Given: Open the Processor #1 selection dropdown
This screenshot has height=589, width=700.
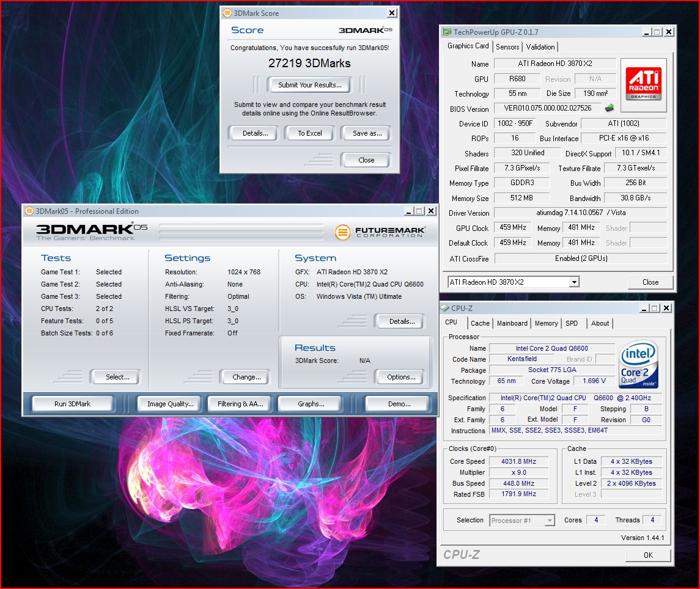Looking at the screenshot, I should (x=550, y=521).
